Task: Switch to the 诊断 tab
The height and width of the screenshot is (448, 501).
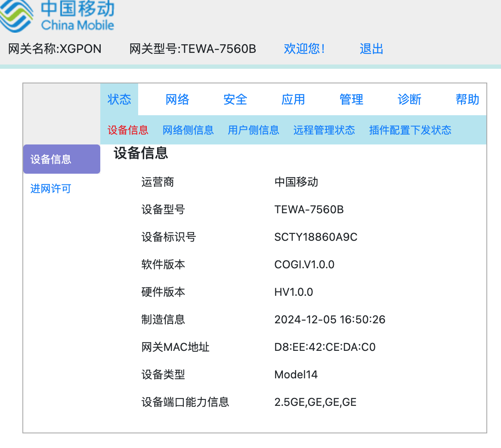Action: coord(409,99)
